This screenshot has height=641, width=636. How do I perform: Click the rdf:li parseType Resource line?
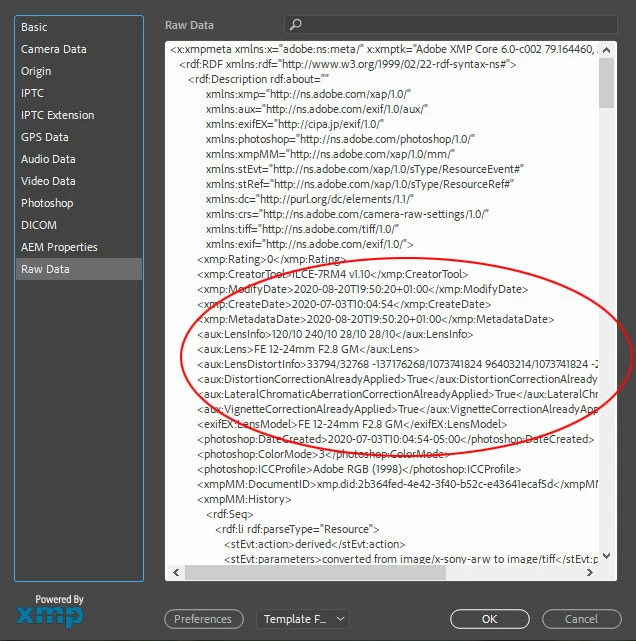297,529
